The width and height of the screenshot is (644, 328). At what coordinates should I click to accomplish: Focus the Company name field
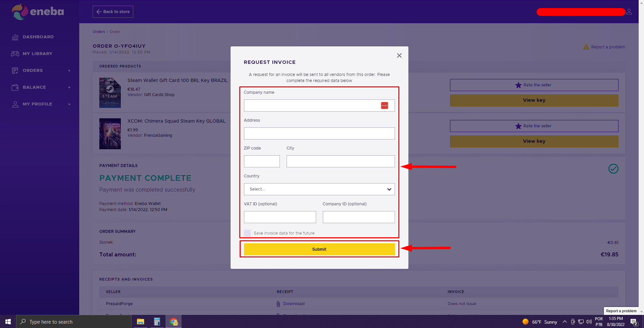point(319,106)
